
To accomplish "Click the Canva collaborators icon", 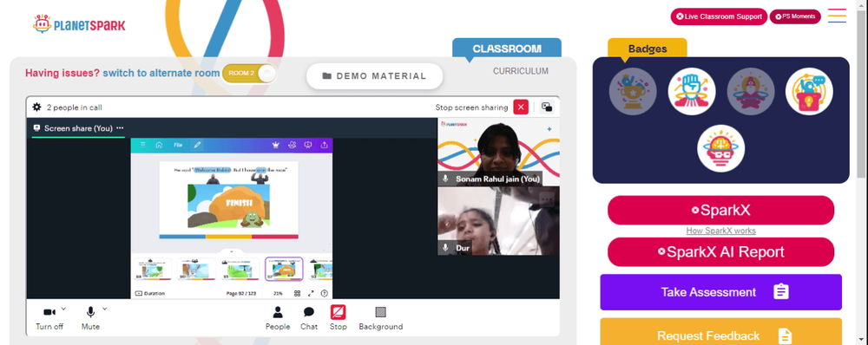I will click(x=292, y=145).
